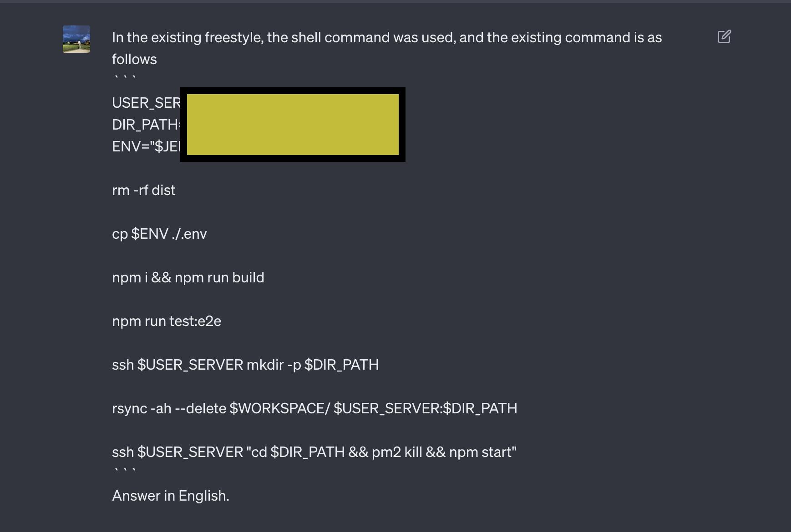This screenshot has height=532, width=791.
Task: Click the first line mentioning existing freestyle
Action: click(386, 37)
